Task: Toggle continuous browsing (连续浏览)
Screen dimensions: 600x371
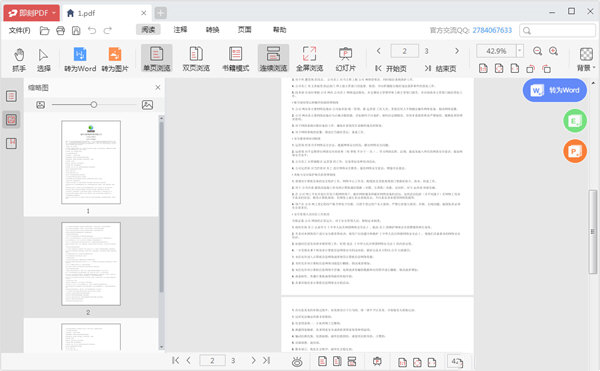Action: coord(273,59)
